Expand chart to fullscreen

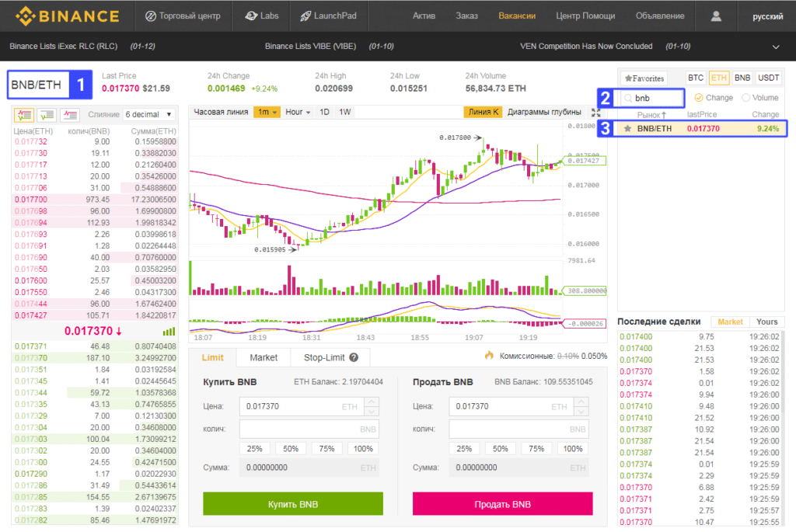[596, 113]
